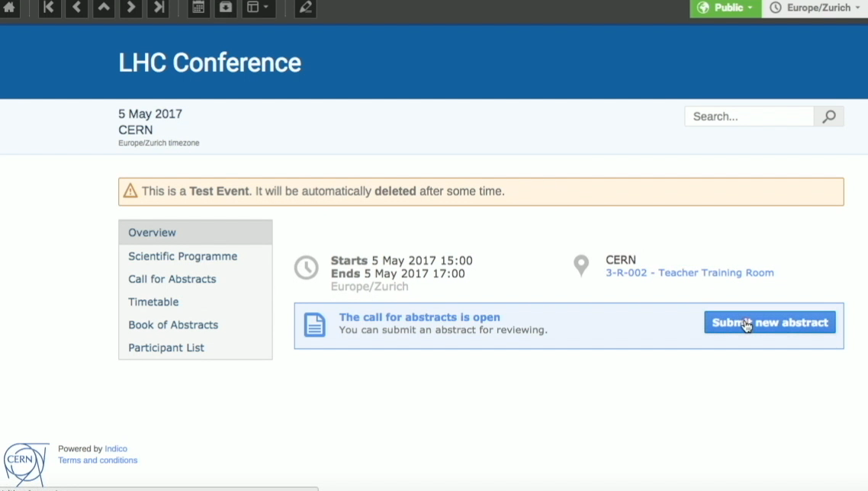Image resolution: width=868 pixels, height=491 pixels.
Task: Click the Indico link in footer
Action: point(116,448)
